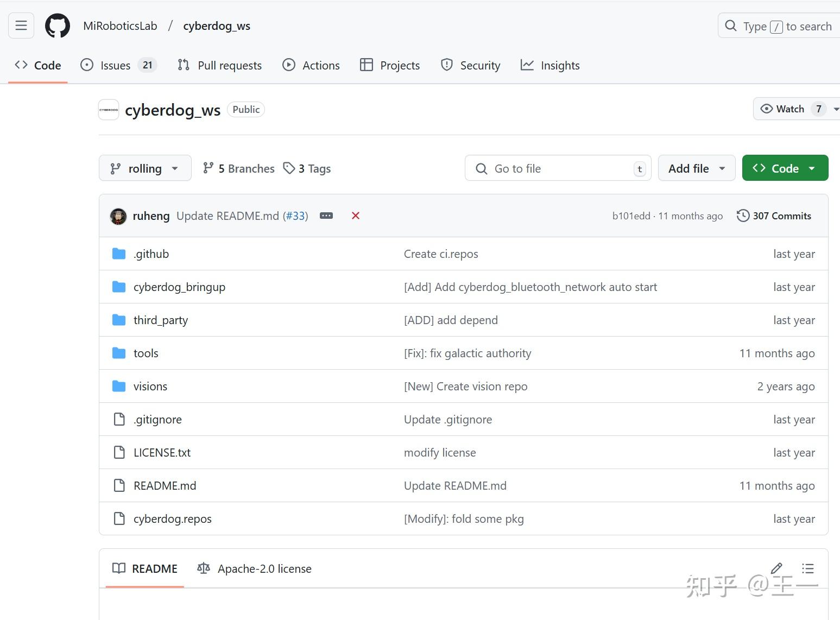View the 5 Branches list
840x620 pixels.
tap(238, 168)
